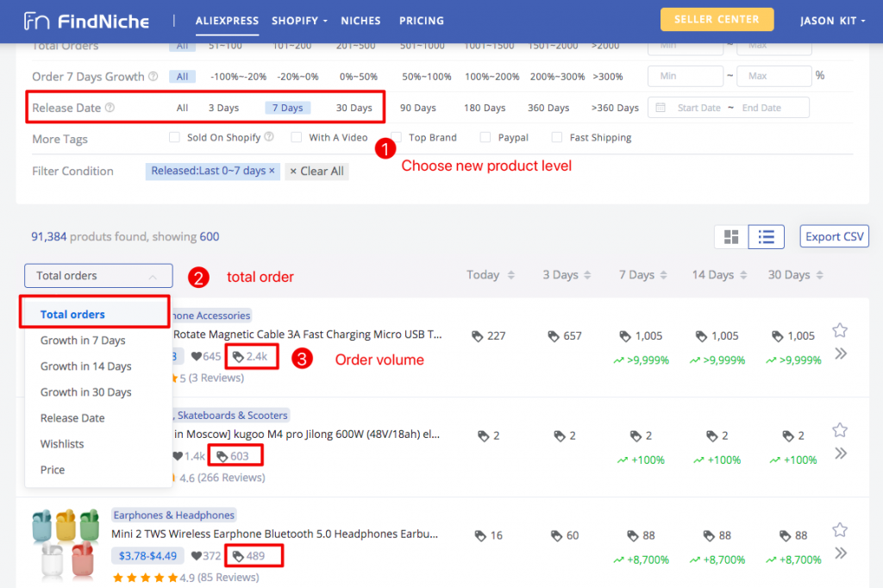Open Mini 2 TWS Wireless Earphone product
Viewport: 883px width, 588px height.
click(x=274, y=534)
